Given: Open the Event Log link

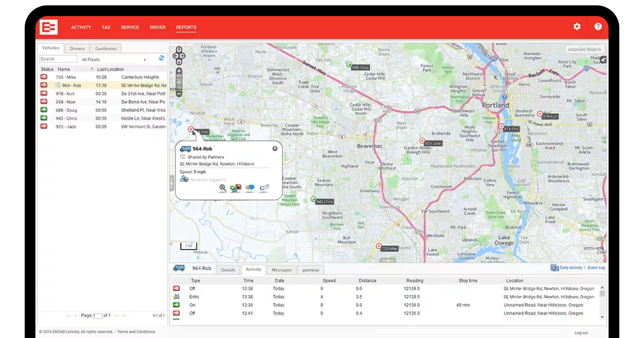Looking at the screenshot, I should pos(596,268).
